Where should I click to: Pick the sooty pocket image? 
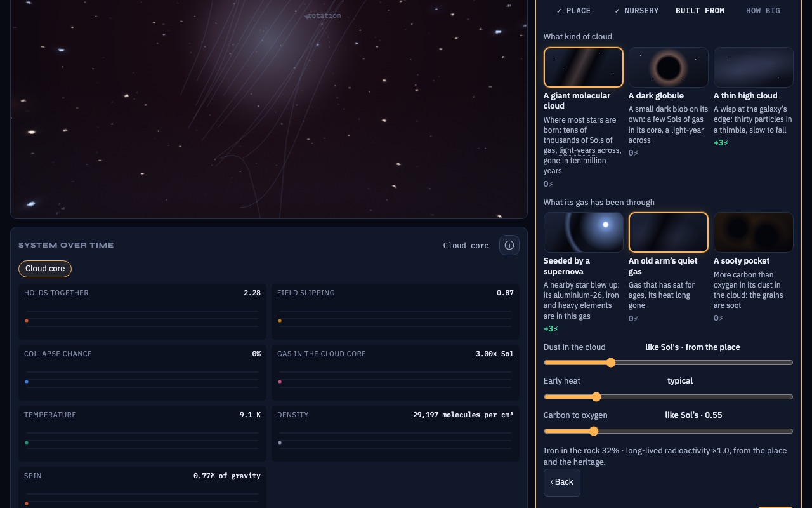point(754,232)
